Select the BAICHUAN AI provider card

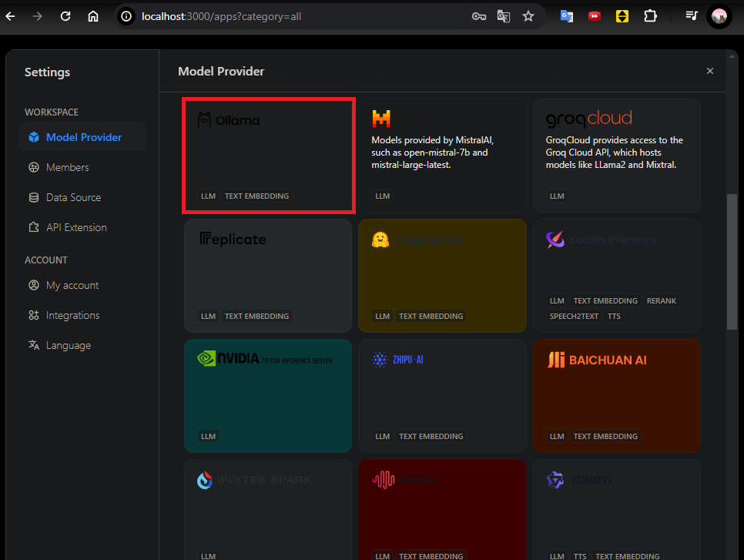coord(616,396)
